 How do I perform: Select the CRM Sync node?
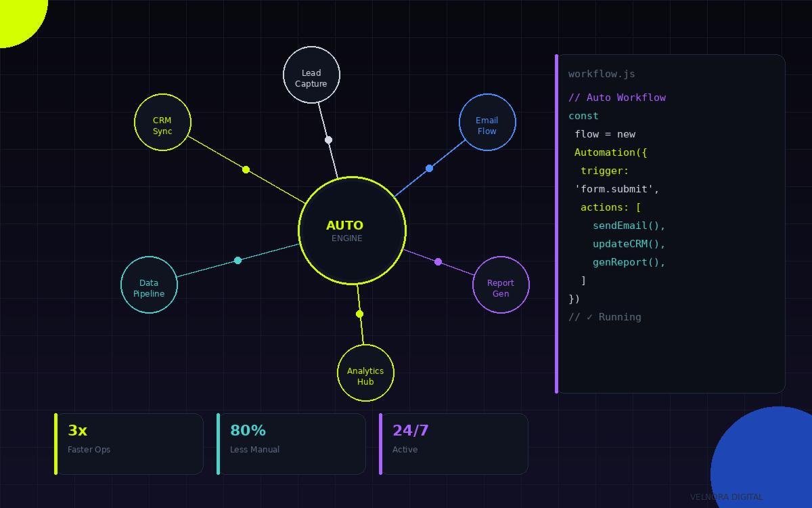162,122
